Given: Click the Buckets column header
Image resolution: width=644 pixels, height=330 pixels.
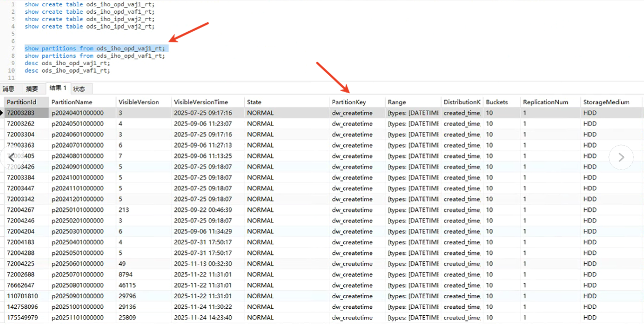Looking at the screenshot, I should point(496,102).
